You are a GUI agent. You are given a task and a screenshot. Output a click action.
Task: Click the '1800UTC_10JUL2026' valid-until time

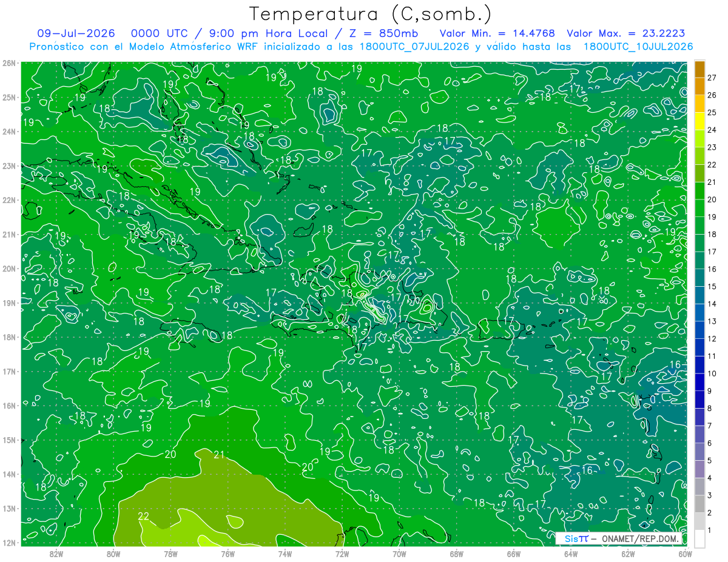click(x=638, y=47)
